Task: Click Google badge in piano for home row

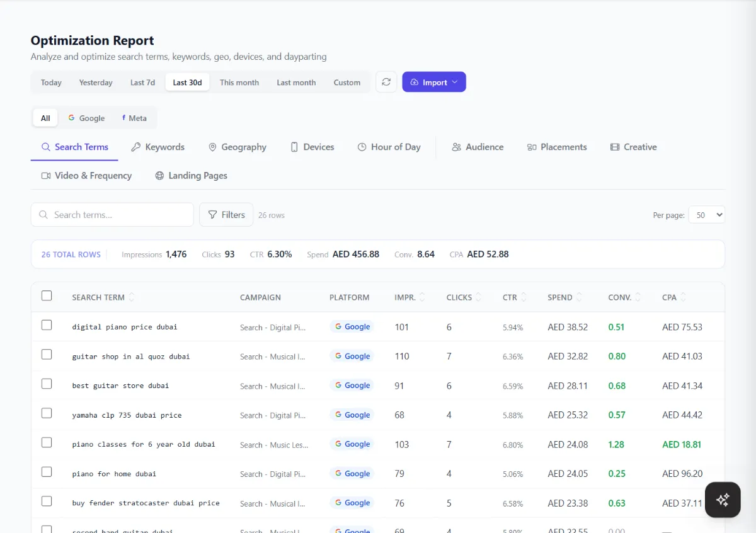Action: coord(352,474)
